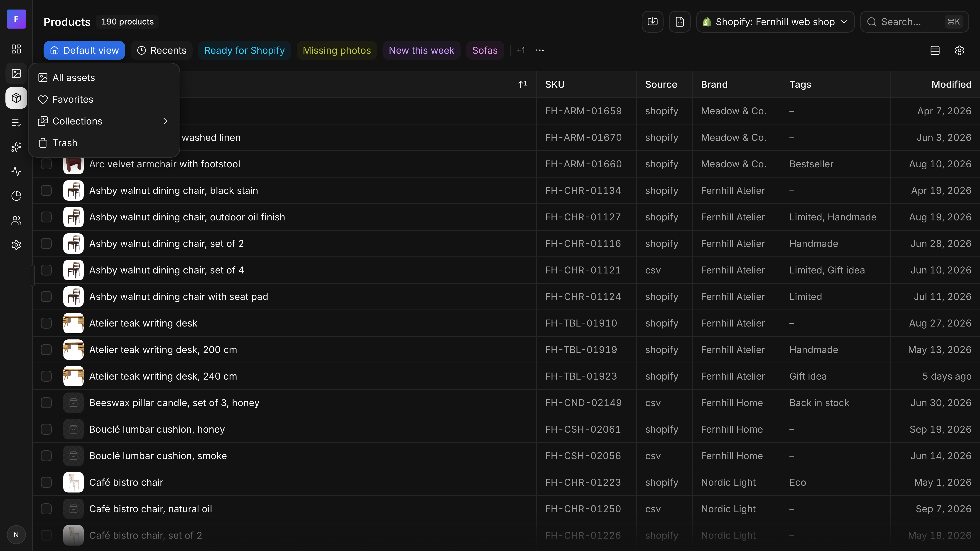Viewport: 980px width, 551px height.
Task: Open Atelier teak writing desk, 240 cm thumbnail
Action: (73, 376)
